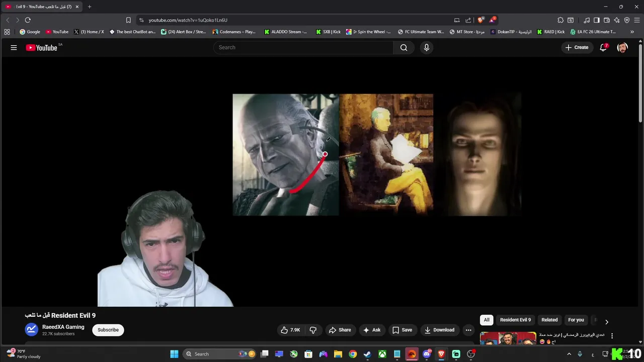Start voice search with the microphone
The width and height of the screenshot is (644, 362).
tap(427, 47)
